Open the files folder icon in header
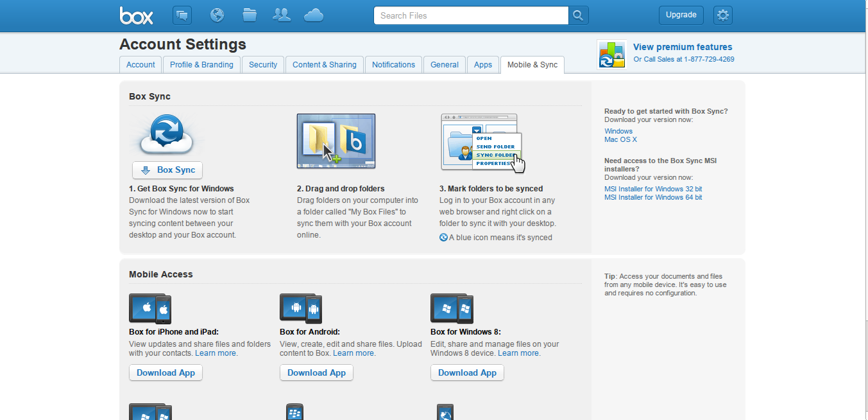This screenshot has height=420, width=868. click(x=250, y=15)
